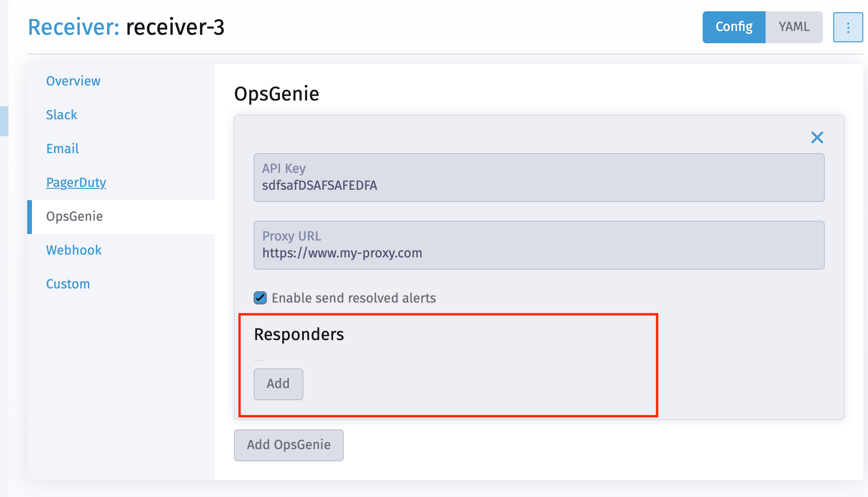Click the Add button under Responders
The height and width of the screenshot is (497, 868).
(278, 384)
